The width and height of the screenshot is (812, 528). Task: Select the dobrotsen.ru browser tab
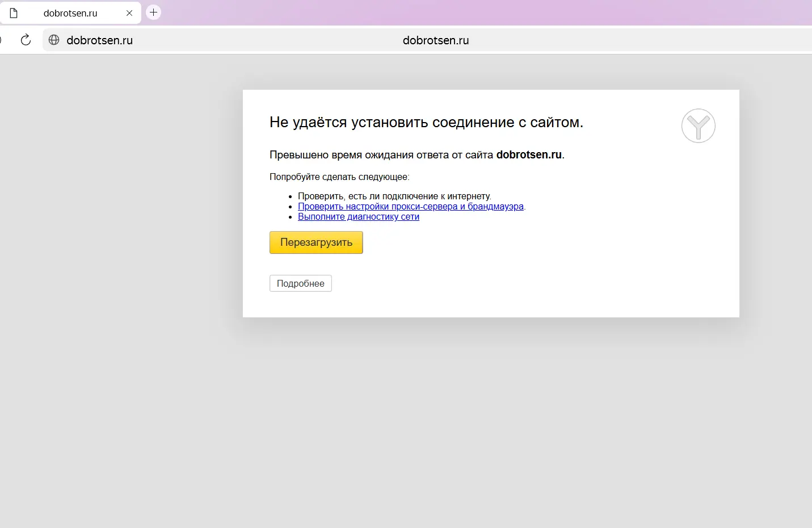click(x=70, y=13)
